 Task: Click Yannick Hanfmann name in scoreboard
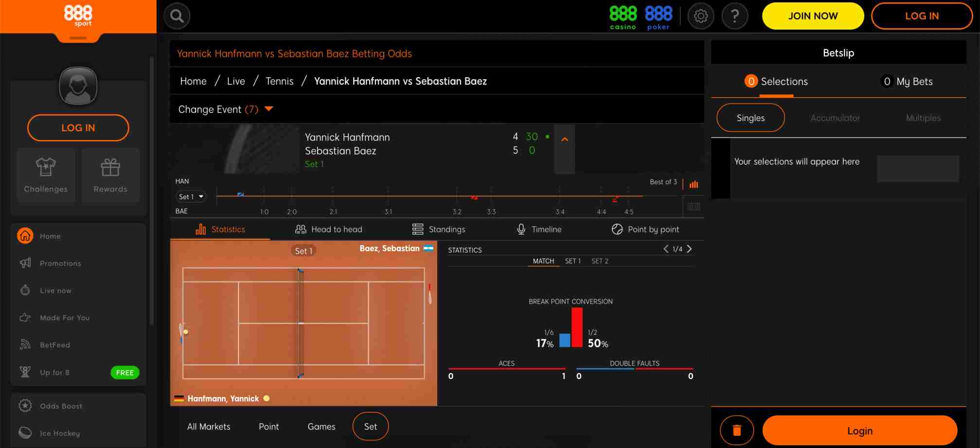(x=347, y=137)
